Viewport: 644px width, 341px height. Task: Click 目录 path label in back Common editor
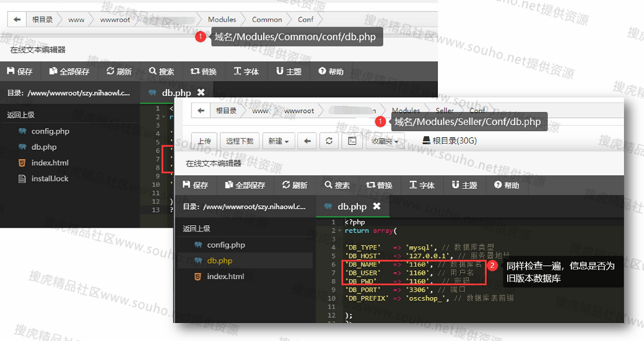tap(68, 93)
